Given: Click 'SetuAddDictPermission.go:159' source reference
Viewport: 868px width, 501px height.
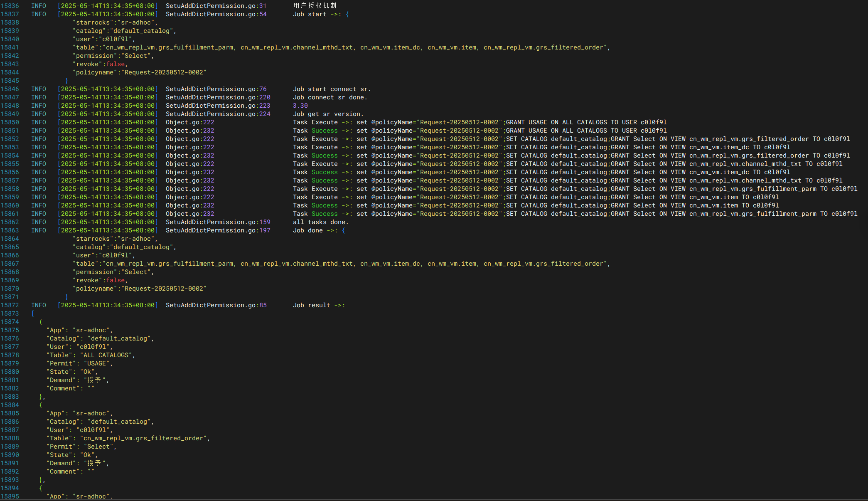Looking at the screenshot, I should coord(218,222).
